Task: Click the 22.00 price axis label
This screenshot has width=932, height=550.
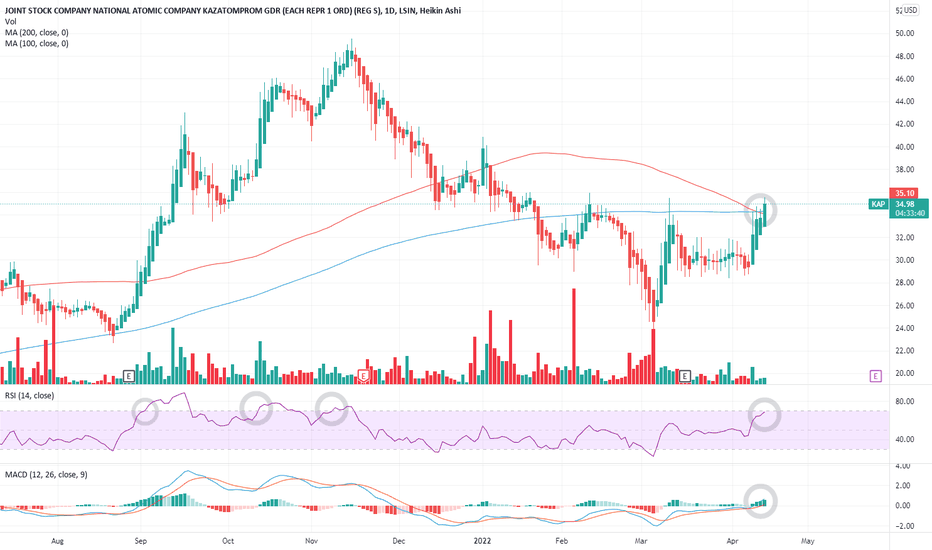Action: click(905, 351)
